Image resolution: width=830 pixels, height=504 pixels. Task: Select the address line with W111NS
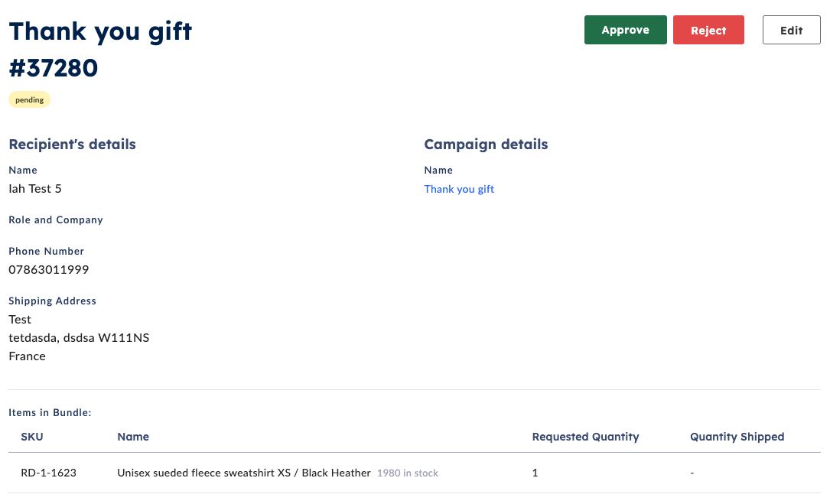tap(79, 337)
